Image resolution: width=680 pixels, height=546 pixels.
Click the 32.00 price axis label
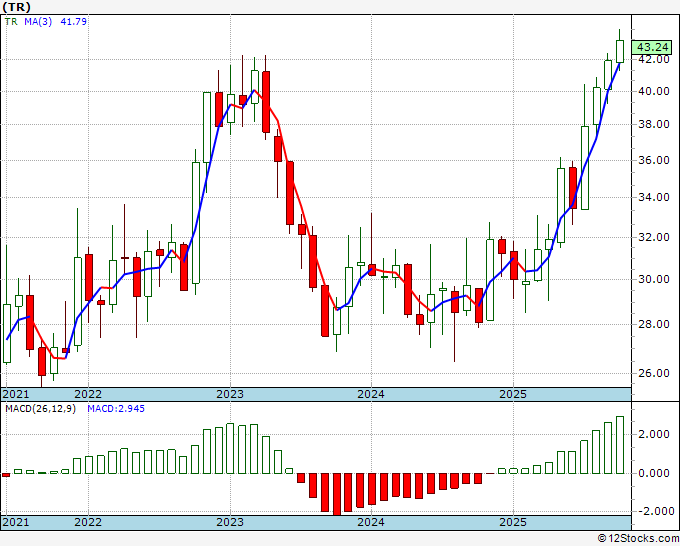[x=654, y=237]
